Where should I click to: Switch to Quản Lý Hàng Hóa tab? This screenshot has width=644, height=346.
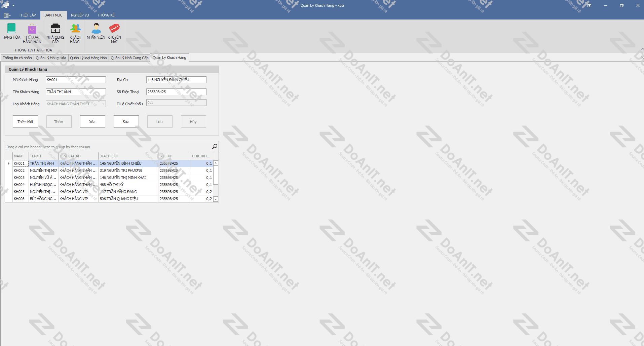click(x=51, y=58)
